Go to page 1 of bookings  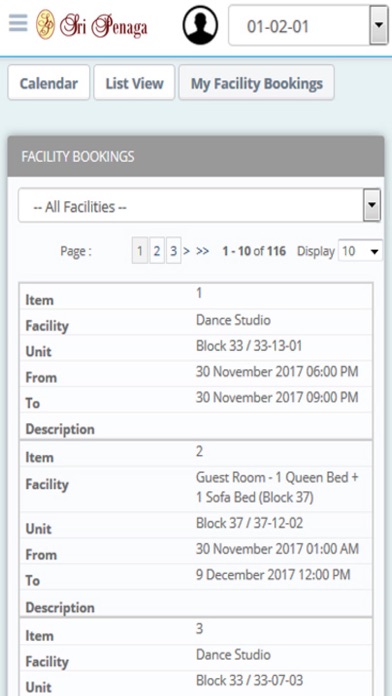[140, 251]
